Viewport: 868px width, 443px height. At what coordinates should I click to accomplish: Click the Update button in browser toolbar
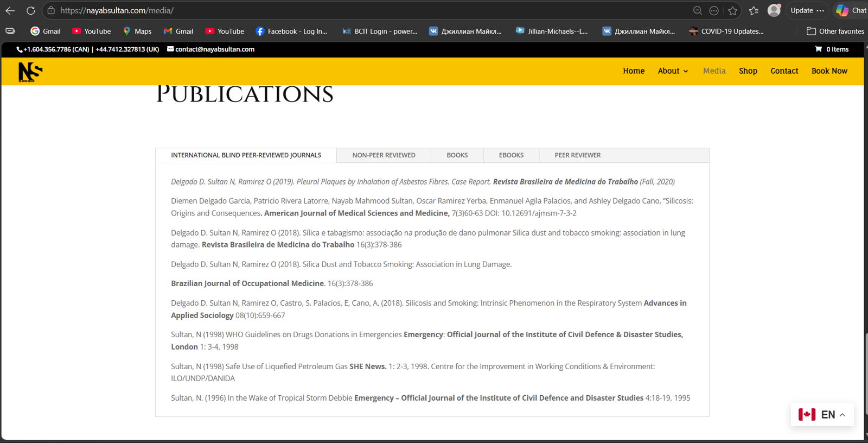pos(807,10)
